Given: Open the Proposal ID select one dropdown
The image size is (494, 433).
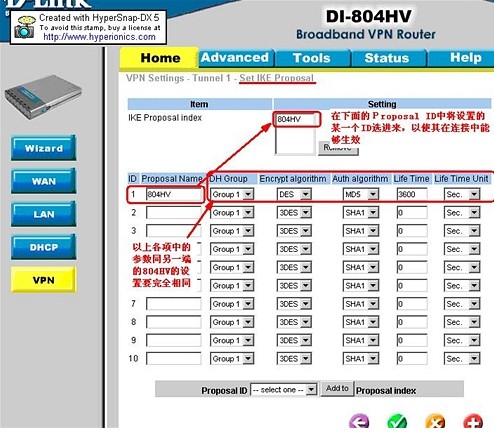Looking at the screenshot, I should pyautogui.click(x=283, y=390).
